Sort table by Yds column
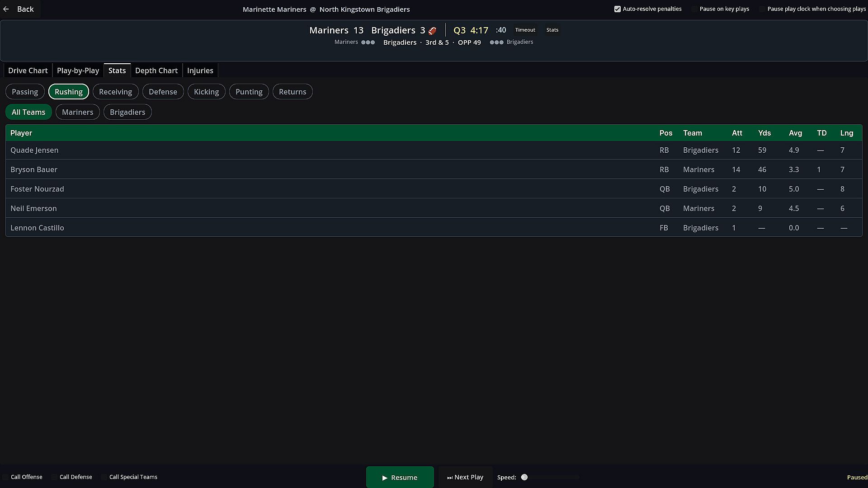868x488 pixels. (x=764, y=133)
